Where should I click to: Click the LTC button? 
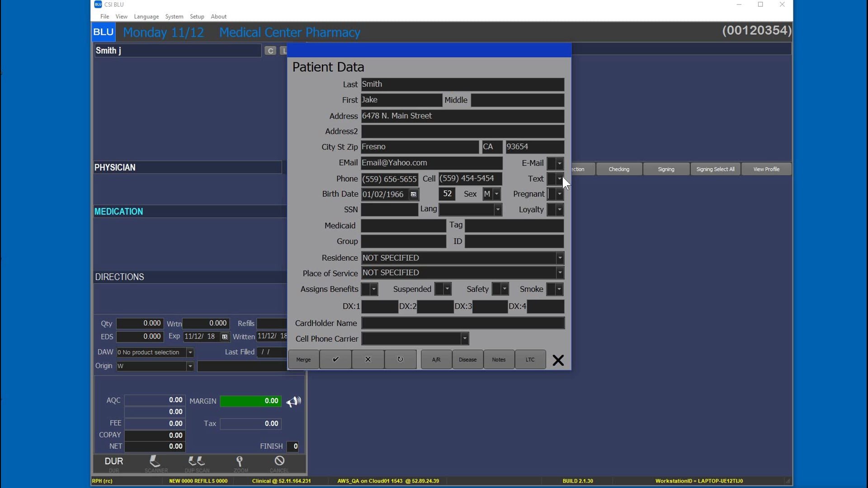(530, 360)
